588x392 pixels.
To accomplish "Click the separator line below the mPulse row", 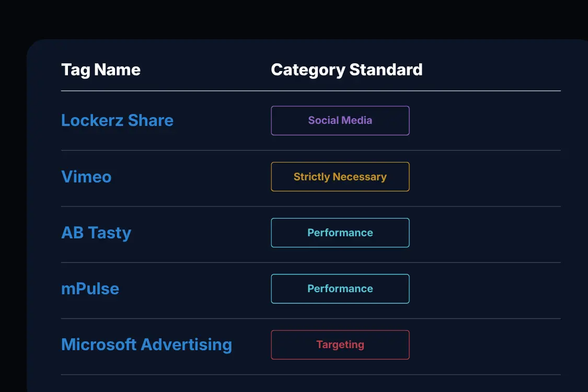I will [311, 318].
